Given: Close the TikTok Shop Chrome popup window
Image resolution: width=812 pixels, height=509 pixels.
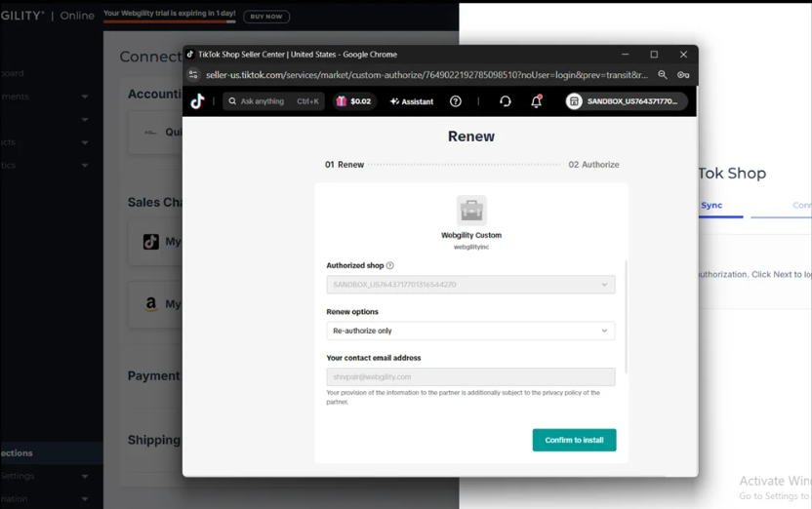Looking at the screenshot, I should coord(683,55).
